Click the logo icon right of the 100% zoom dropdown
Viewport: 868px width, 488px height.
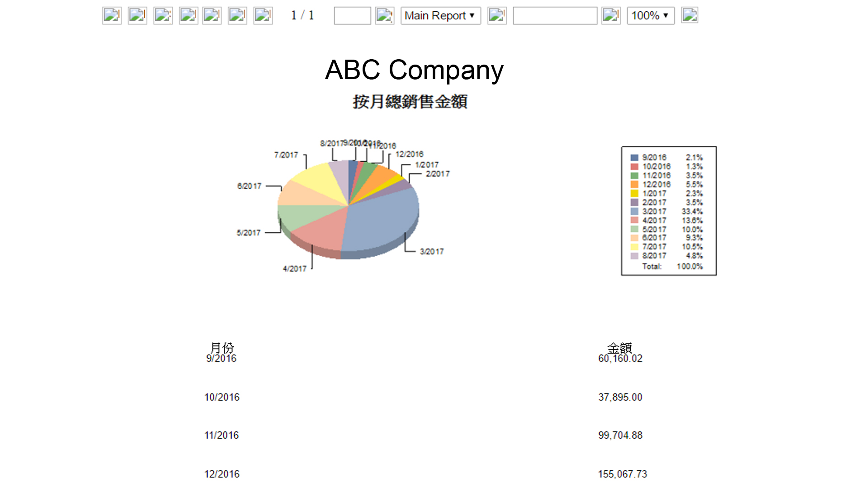pyautogui.click(x=689, y=15)
